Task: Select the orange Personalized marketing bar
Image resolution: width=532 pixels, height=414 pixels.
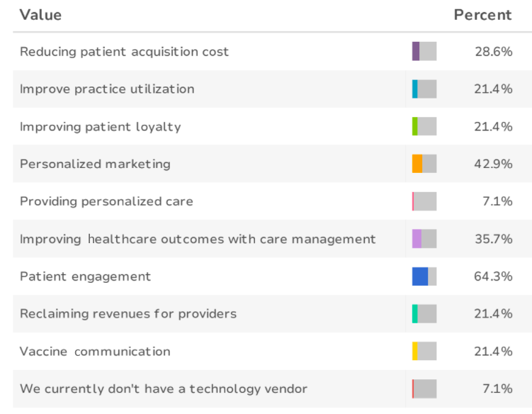Action: (x=417, y=164)
